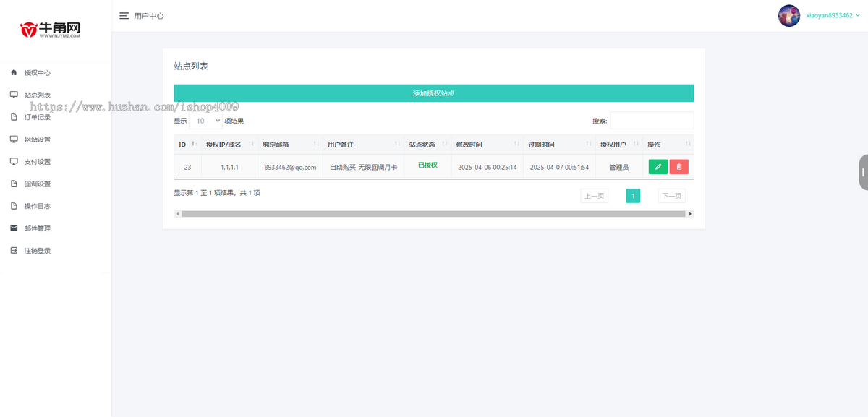Click the left arrow of horizontal scrollbar
The width and height of the screenshot is (868, 417).
[x=177, y=214]
